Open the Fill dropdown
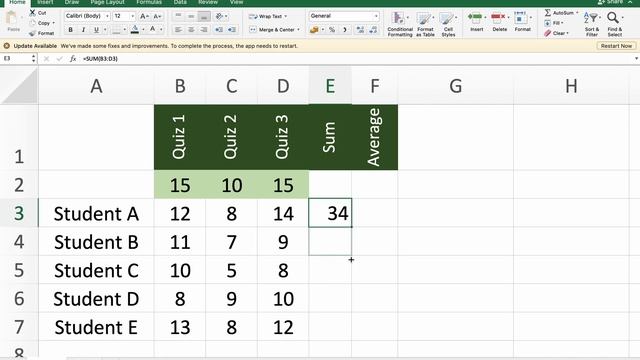Screen dimensions: 640x360 click(x=554, y=23)
